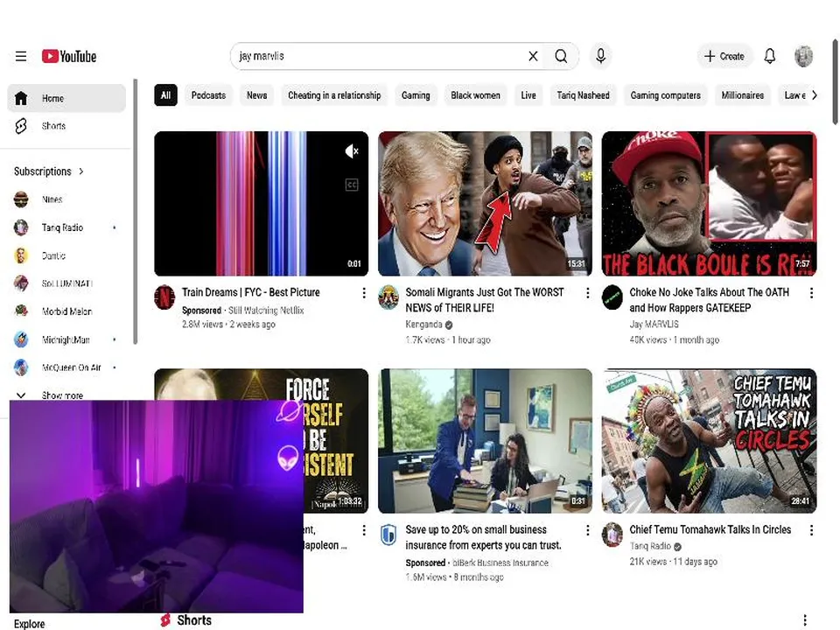The width and height of the screenshot is (840, 630).
Task: Select the Gaming filter chip
Action: 416,95
